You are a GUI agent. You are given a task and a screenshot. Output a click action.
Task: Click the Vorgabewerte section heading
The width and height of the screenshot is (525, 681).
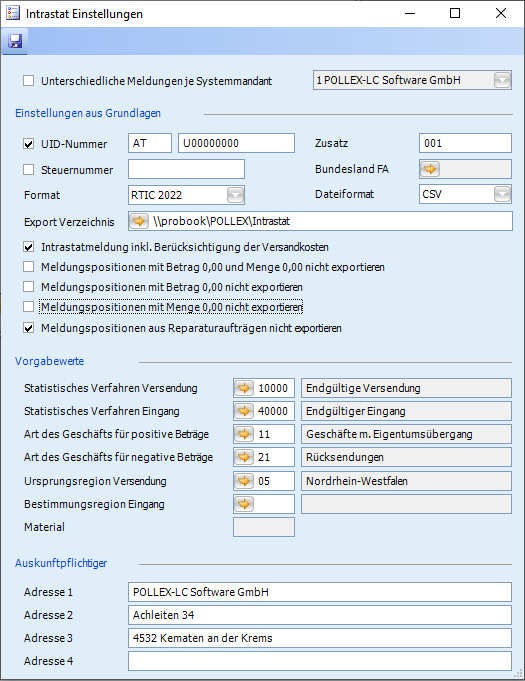coord(50,361)
